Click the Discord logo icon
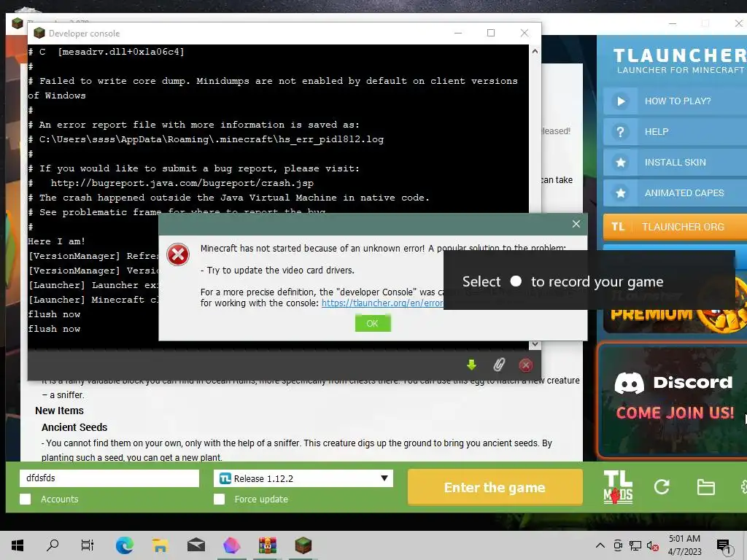The height and width of the screenshot is (560, 747). pos(630,383)
